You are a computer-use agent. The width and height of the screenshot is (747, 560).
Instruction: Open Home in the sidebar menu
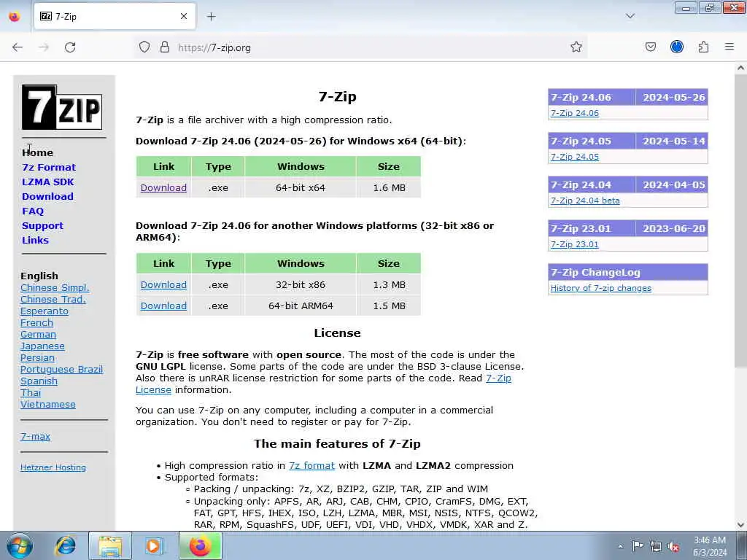[38, 153]
